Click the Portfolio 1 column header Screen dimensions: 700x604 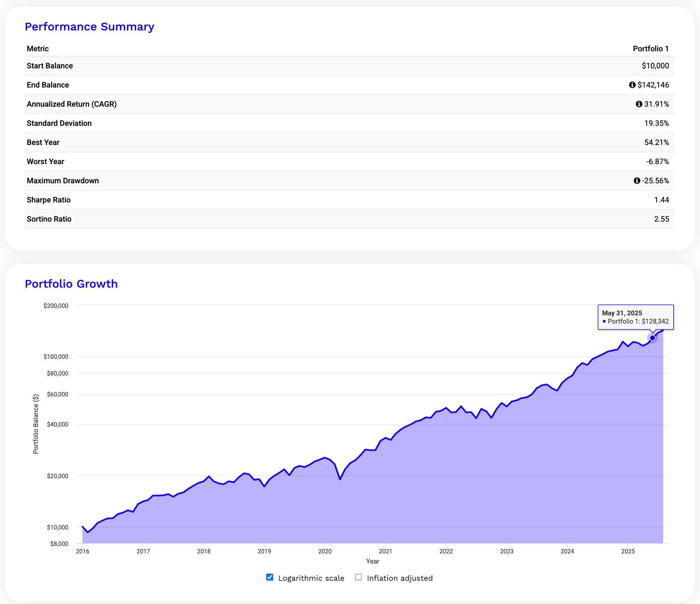coord(650,49)
